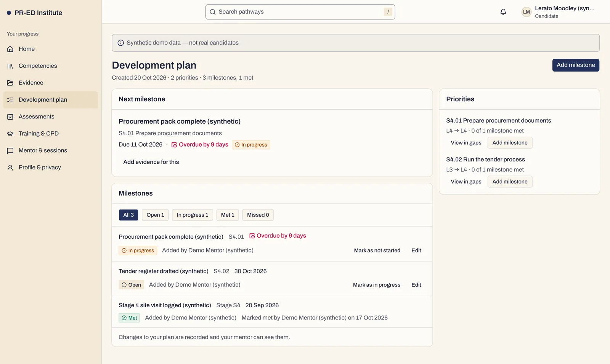Click Mark as not started

point(377,251)
